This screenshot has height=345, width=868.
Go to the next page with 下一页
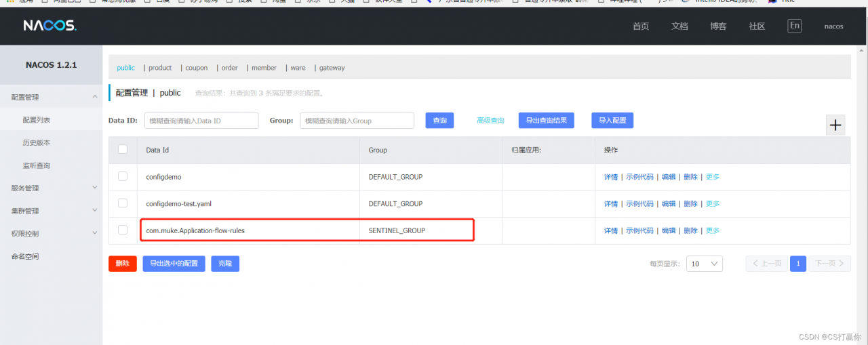(830, 263)
